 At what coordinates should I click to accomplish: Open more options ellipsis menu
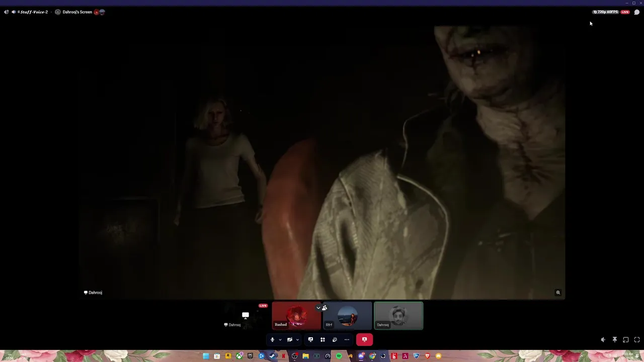click(347, 339)
